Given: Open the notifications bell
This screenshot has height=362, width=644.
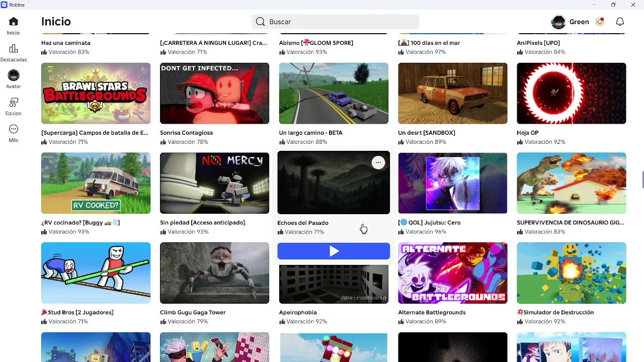Looking at the screenshot, I should [620, 22].
